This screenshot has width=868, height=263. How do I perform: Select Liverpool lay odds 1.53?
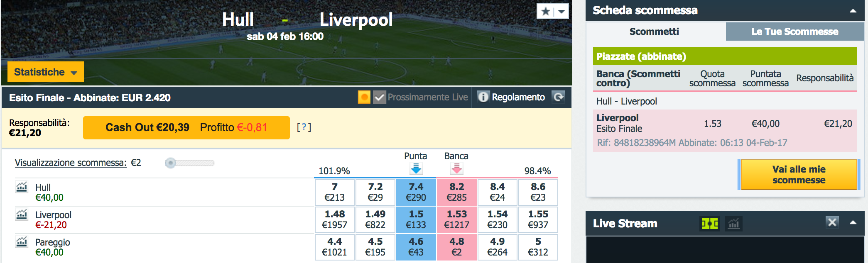(456, 219)
